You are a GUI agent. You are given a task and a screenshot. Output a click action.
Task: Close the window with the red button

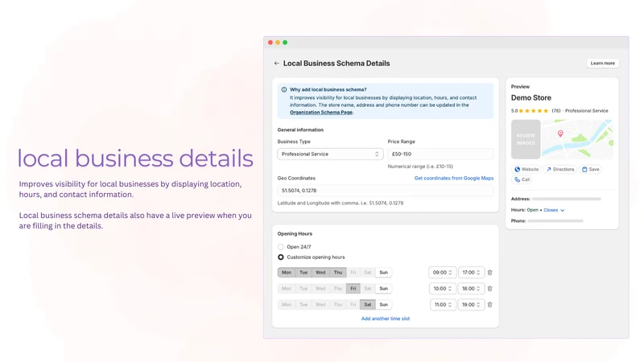pos(270,43)
